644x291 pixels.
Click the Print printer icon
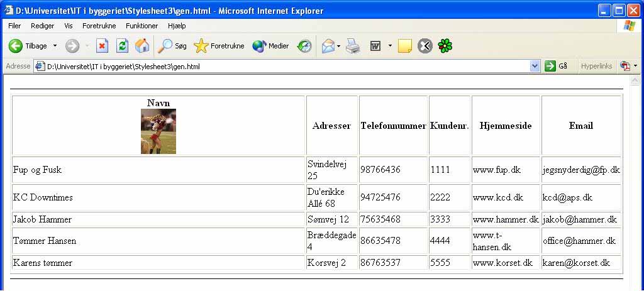tap(353, 46)
